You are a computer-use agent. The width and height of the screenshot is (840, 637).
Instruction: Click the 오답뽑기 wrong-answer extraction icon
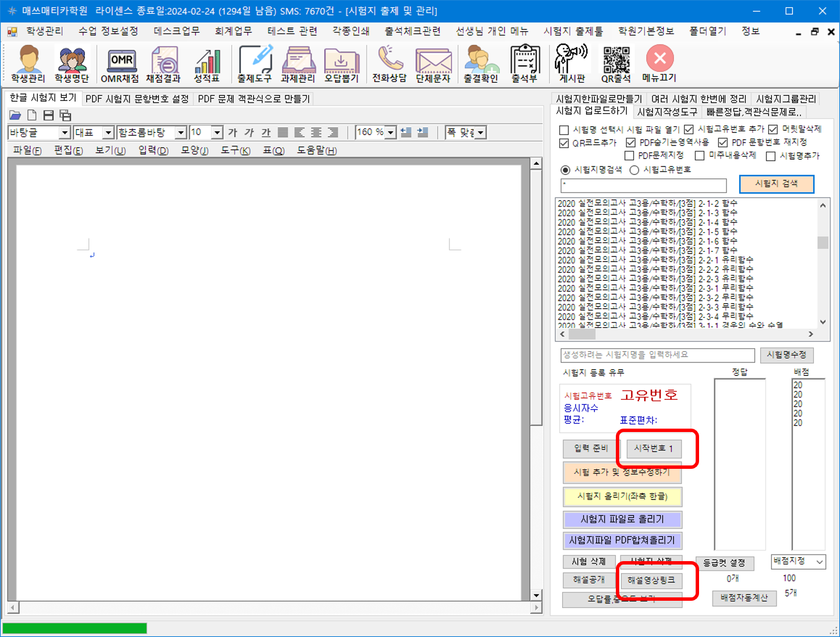[x=342, y=64]
